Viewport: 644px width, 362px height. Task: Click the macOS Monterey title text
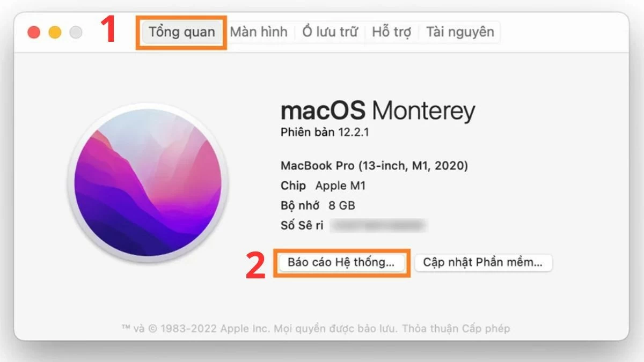tap(378, 111)
